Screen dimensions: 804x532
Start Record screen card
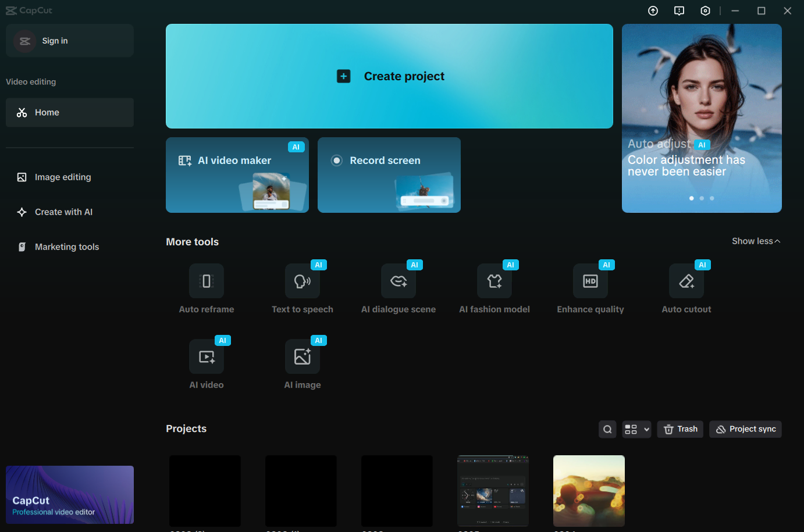(389, 175)
